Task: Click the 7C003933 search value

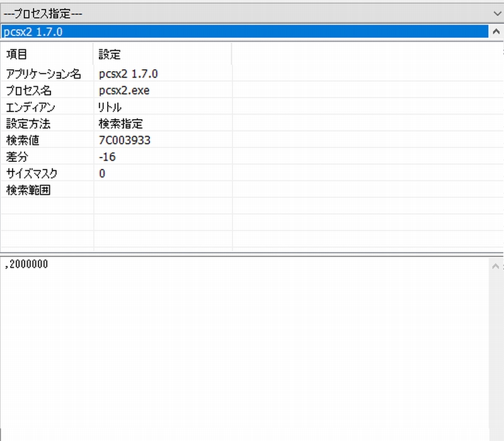Action: click(x=124, y=140)
